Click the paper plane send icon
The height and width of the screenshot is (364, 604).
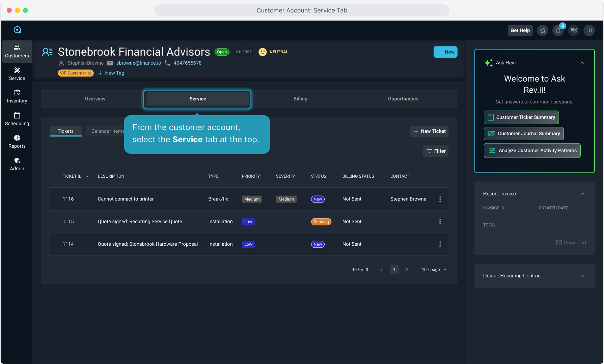click(x=543, y=31)
